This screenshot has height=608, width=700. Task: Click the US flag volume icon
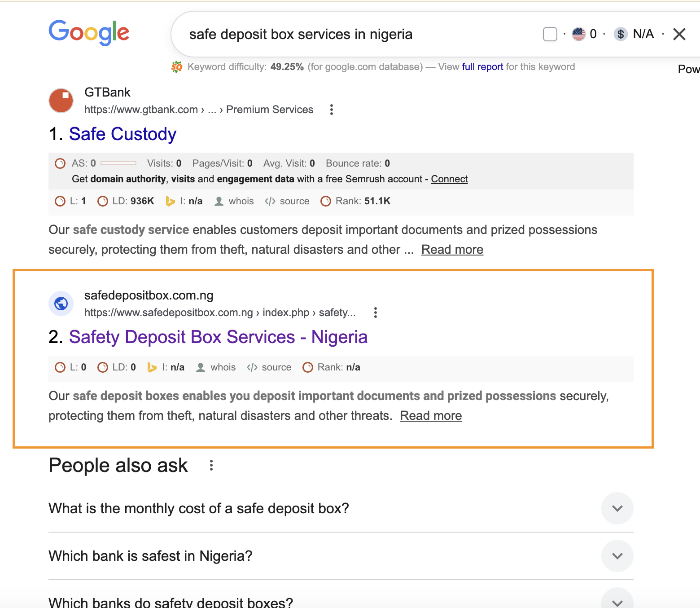[579, 34]
